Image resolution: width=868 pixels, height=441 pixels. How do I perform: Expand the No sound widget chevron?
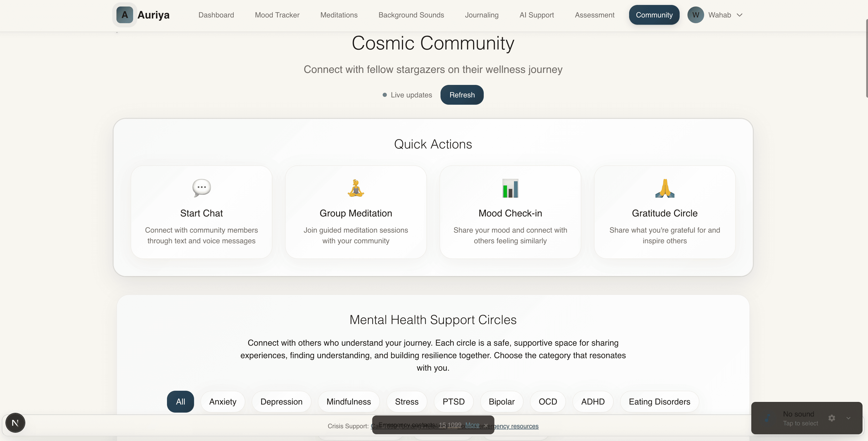[848, 418]
